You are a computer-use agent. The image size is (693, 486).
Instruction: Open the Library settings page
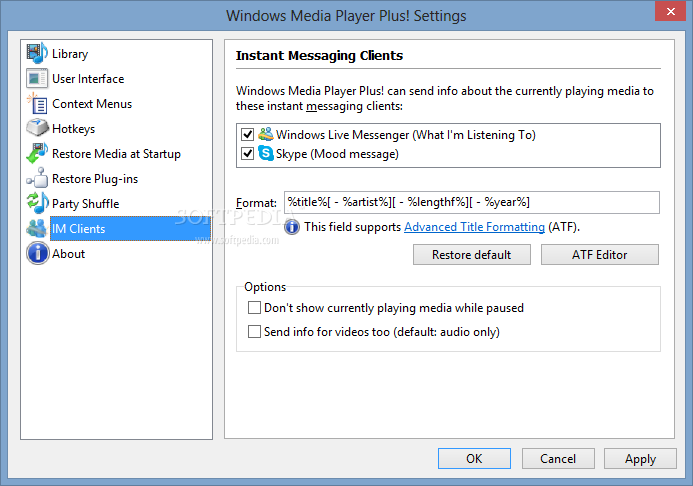[x=70, y=53]
